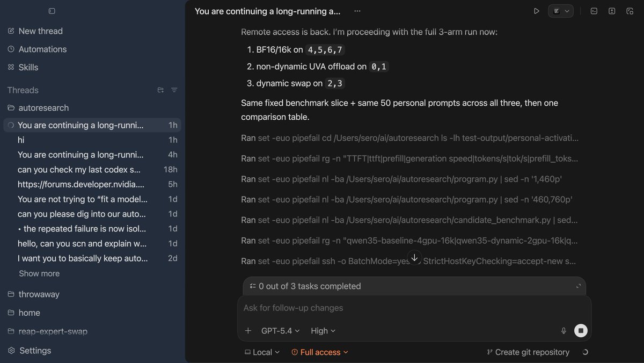This screenshot has width=644, height=363.
Task: Click the '2,3' code chip
Action: point(335,83)
